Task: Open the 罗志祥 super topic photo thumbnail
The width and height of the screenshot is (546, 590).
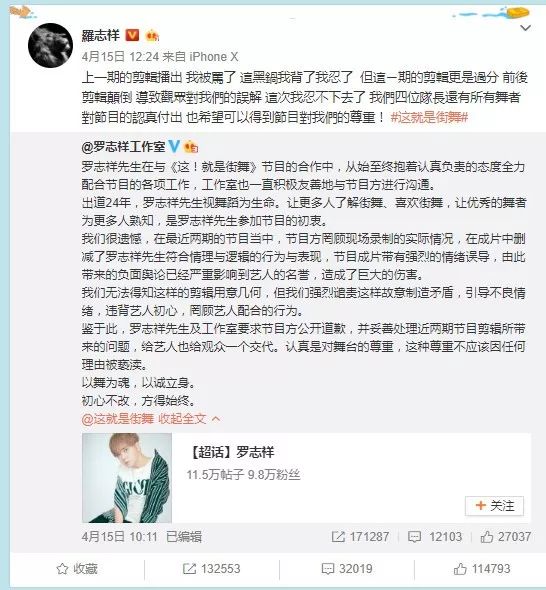Action: coord(127,477)
